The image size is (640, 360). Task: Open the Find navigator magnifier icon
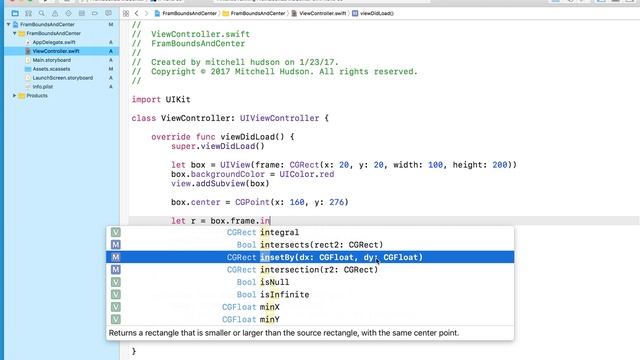42,13
